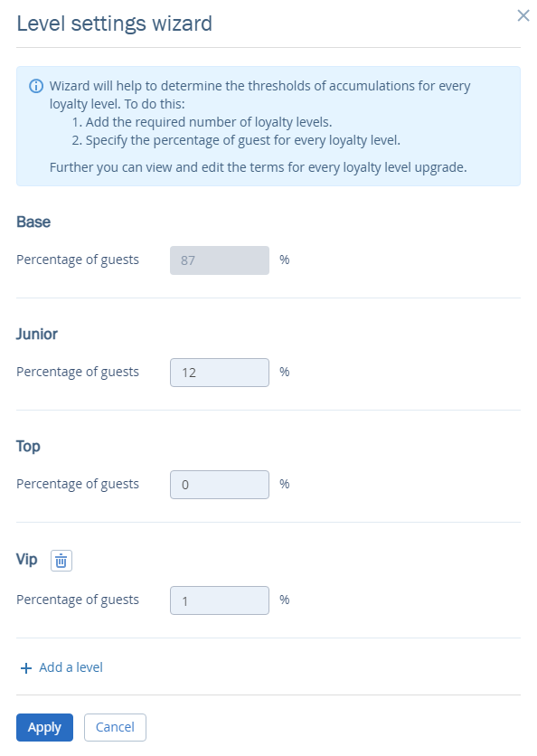Click the Base level heading

[x=33, y=222]
